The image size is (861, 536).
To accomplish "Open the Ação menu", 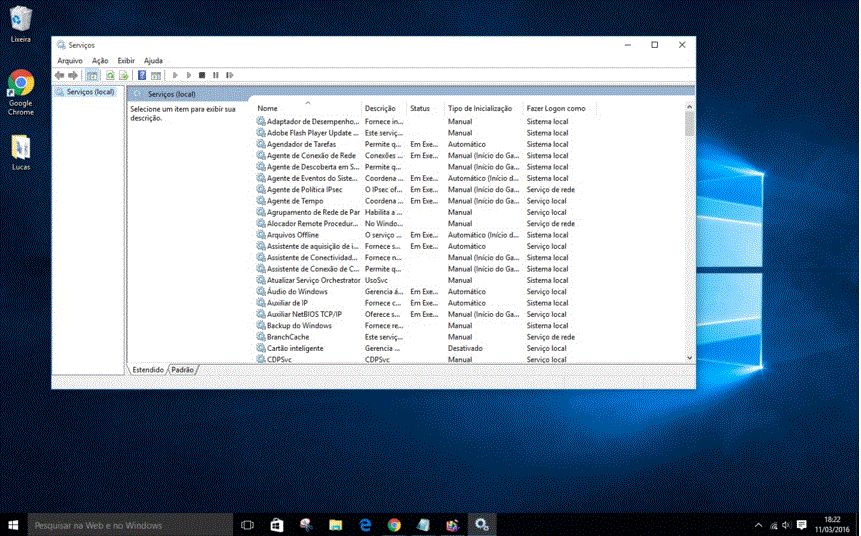I will coord(100,60).
